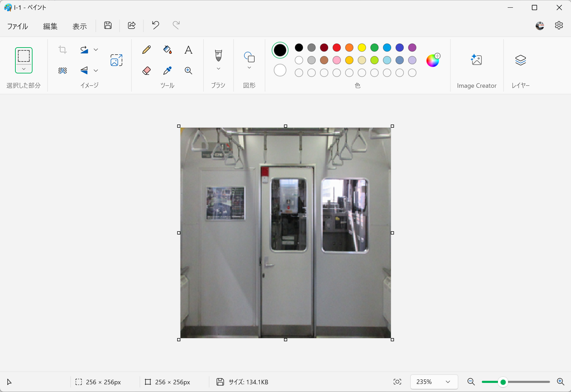Click the Remove background icon
This screenshot has width=571, height=392.
click(63, 71)
